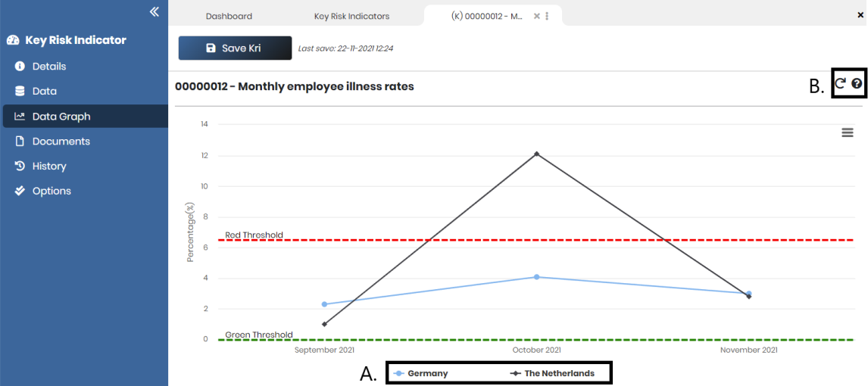Click the Details info icon
The height and width of the screenshot is (386, 868).
[20, 67]
